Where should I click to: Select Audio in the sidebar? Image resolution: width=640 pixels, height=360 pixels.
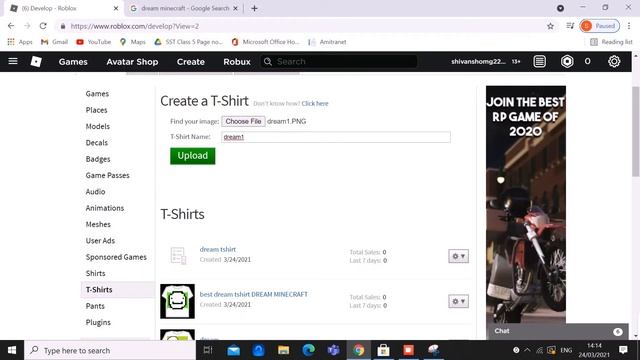(x=96, y=191)
